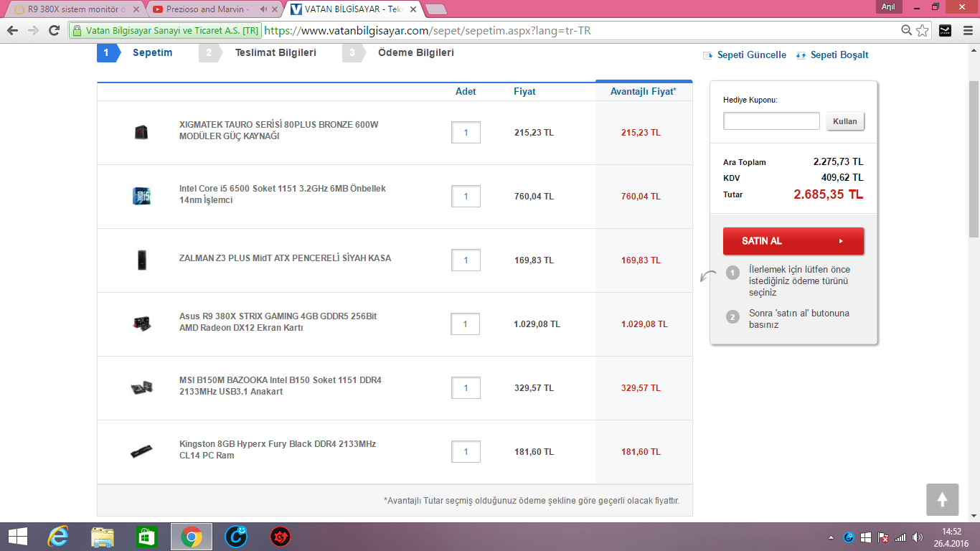980x551 pixels.
Task: Open the XIGMATEK power supply thumbnail
Action: pos(141,132)
